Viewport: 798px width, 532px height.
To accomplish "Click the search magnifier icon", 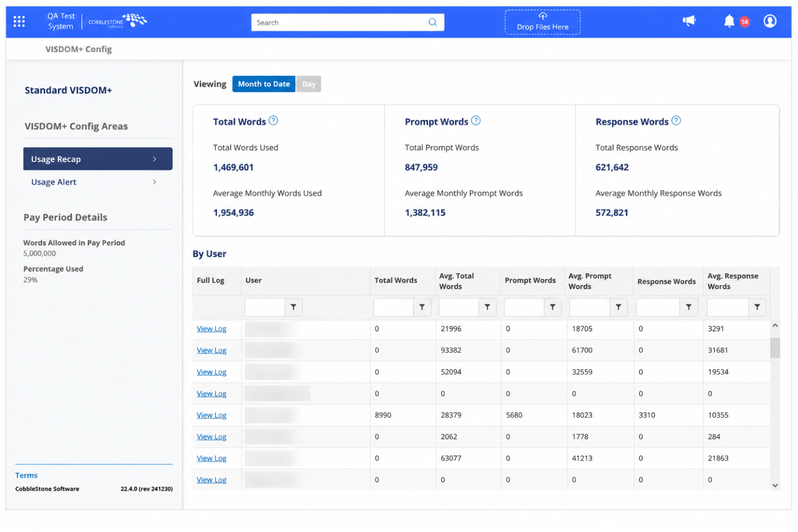I will click(x=432, y=22).
